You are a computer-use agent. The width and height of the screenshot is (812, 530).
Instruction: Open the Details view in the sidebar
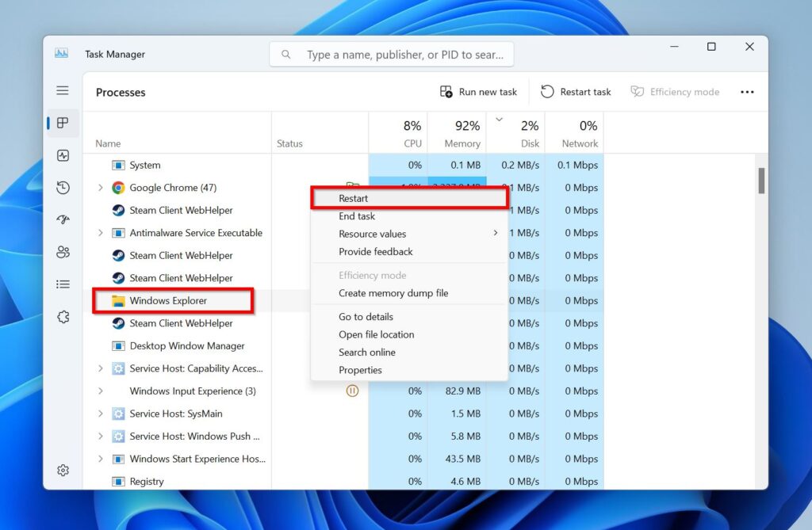pyautogui.click(x=63, y=284)
